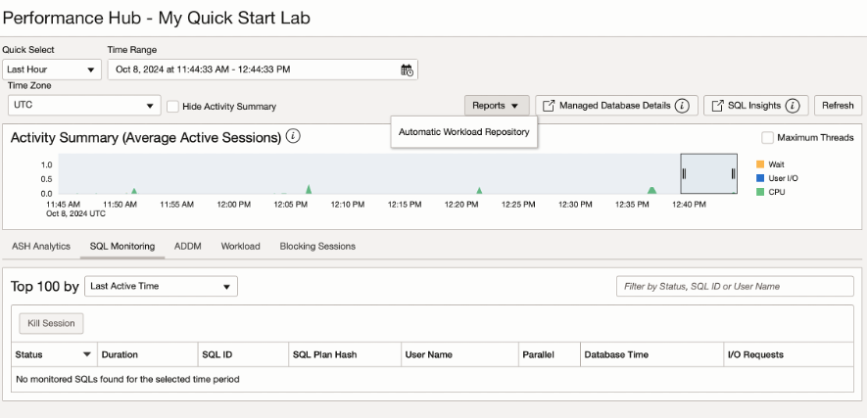Click the SQL Insights external link icon
The height and width of the screenshot is (419, 868).
tap(718, 106)
